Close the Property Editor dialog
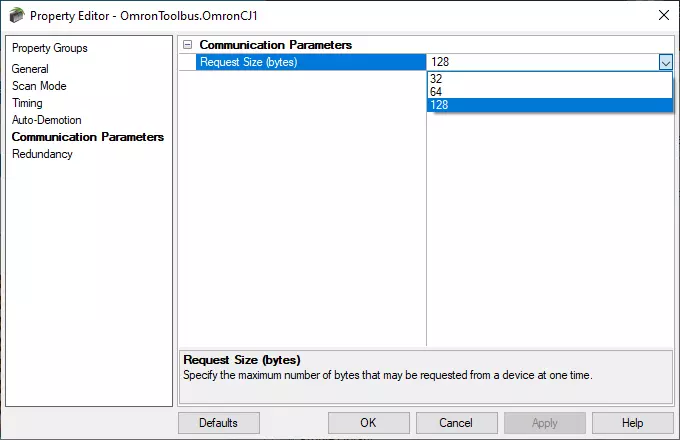680x440 pixels. point(664,15)
